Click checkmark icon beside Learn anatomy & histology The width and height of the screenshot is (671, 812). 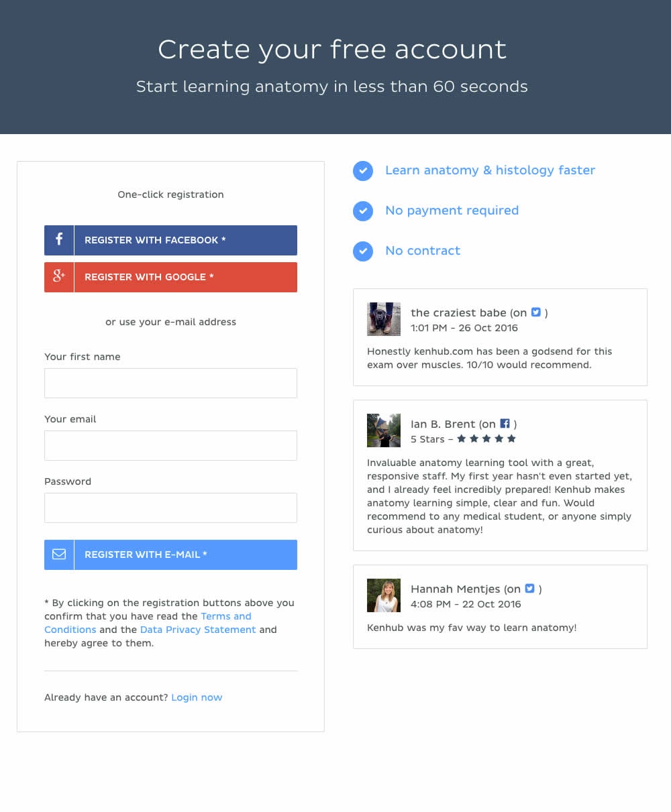(363, 171)
